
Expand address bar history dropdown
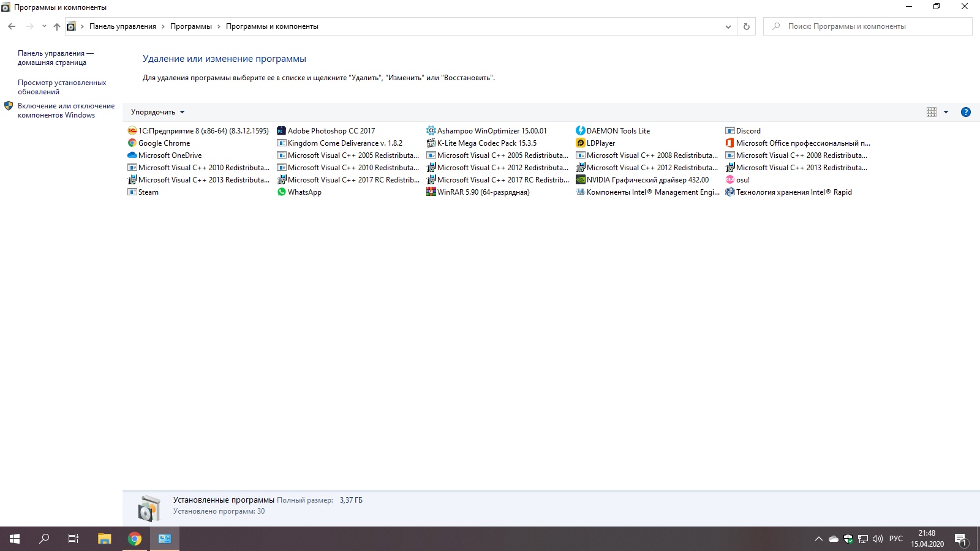pos(728,26)
